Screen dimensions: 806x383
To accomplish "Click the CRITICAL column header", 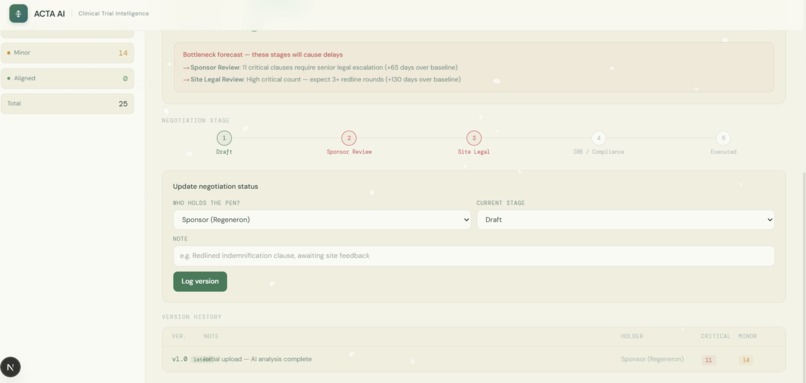I will [716, 336].
